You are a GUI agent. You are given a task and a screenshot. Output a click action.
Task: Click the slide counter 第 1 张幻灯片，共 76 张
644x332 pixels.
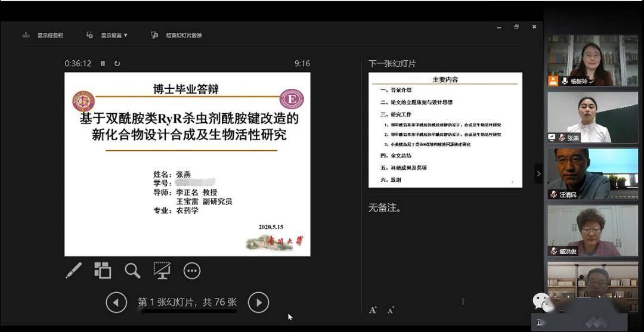click(x=187, y=302)
